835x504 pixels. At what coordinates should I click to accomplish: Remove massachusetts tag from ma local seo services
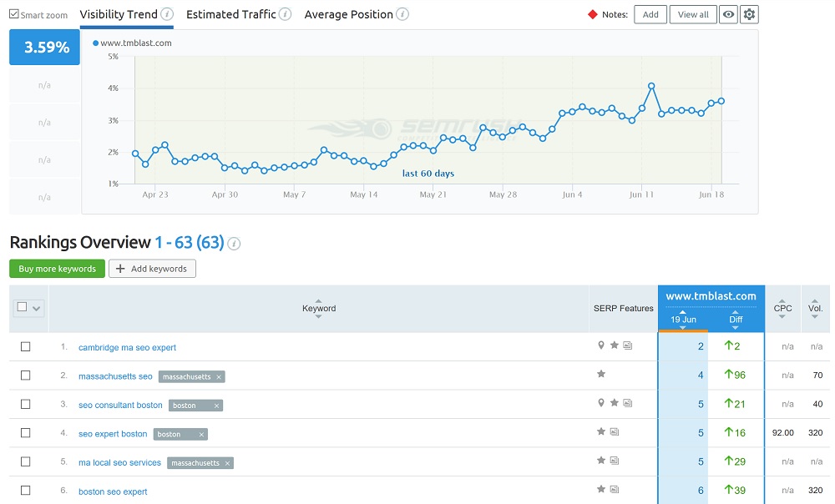(x=227, y=463)
